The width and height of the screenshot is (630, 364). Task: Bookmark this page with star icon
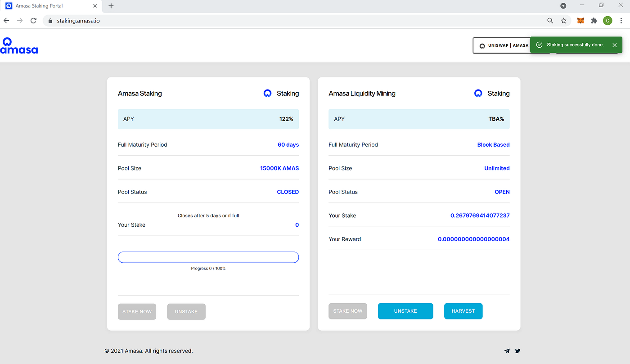[x=563, y=21]
